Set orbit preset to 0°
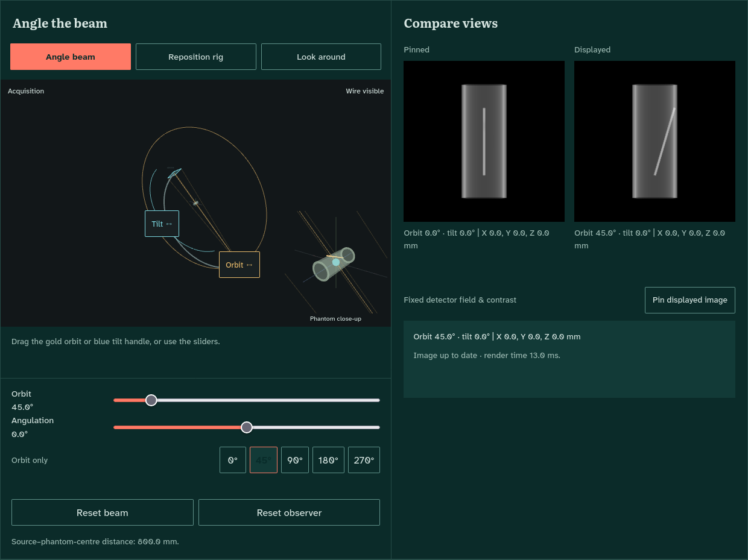The width and height of the screenshot is (748, 560). 233,460
